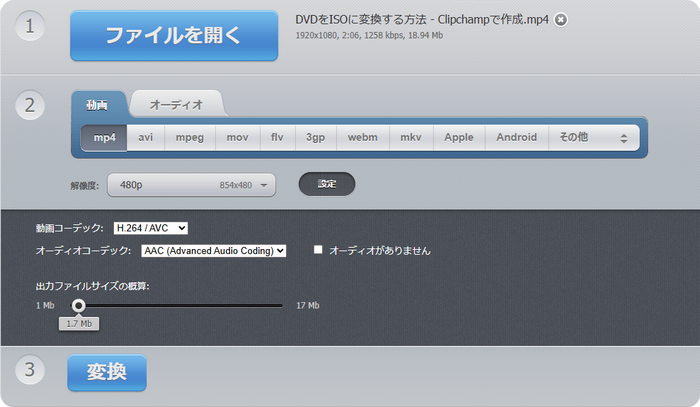Image resolution: width=700 pixels, height=407 pixels.
Task: Open the オーディオコーデック AAC dropdown
Action: [214, 251]
